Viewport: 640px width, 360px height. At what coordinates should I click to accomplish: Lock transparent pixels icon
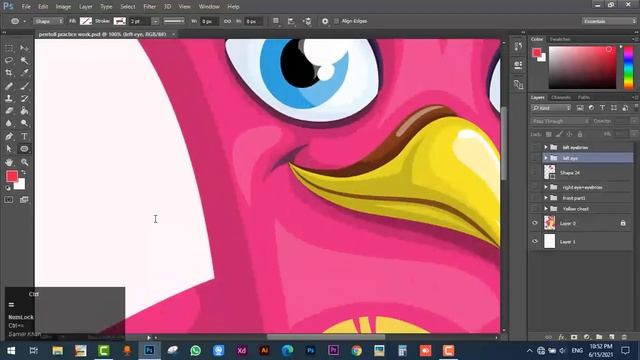pyautogui.click(x=549, y=134)
